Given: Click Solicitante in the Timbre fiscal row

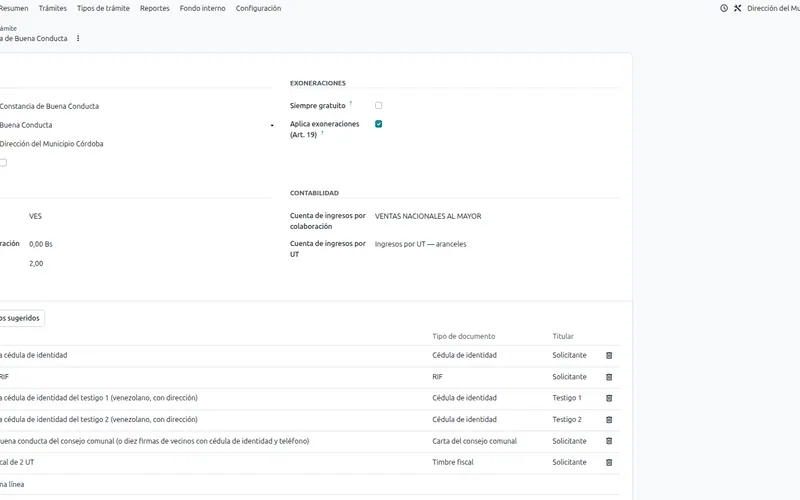Looking at the screenshot, I should point(569,462).
